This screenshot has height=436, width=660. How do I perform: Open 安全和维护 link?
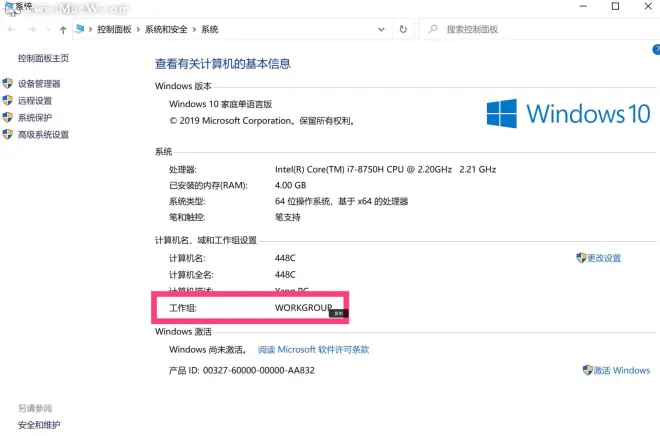pyautogui.click(x=39, y=425)
